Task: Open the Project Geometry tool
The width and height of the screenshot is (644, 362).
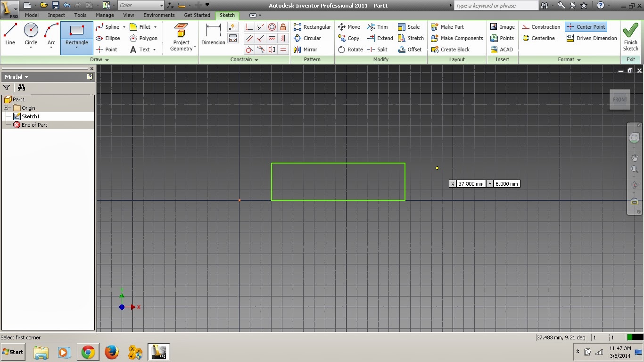Action: pos(181,36)
